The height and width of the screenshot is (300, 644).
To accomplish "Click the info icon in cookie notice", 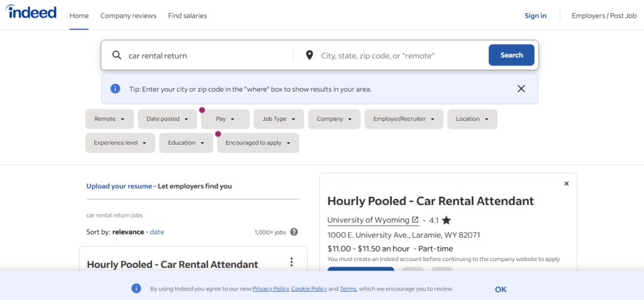I will 136,289.
